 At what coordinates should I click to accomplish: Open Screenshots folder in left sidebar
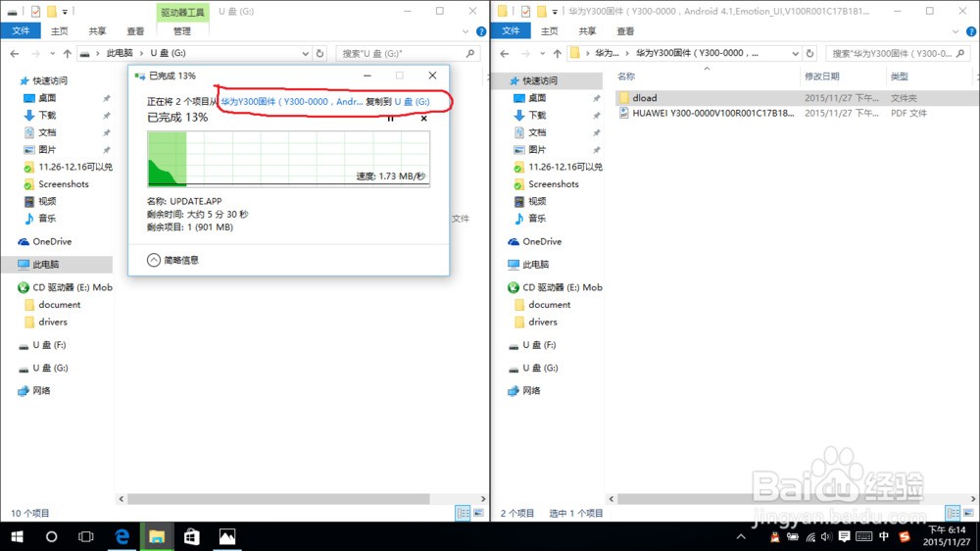pyautogui.click(x=63, y=184)
